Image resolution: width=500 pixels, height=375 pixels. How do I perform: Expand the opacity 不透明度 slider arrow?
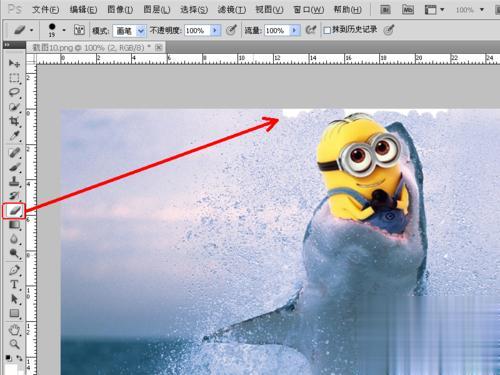pos(215,30)
